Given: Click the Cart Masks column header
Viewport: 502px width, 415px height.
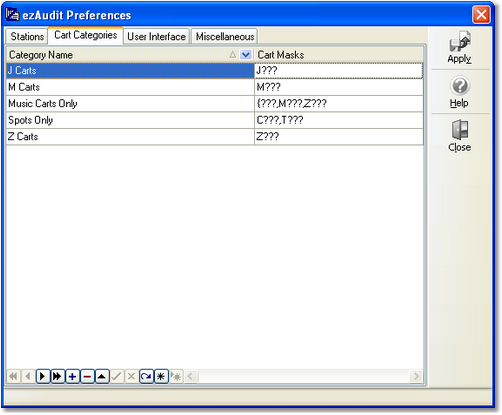Looking at the screenshot, I should pos(339,55).
